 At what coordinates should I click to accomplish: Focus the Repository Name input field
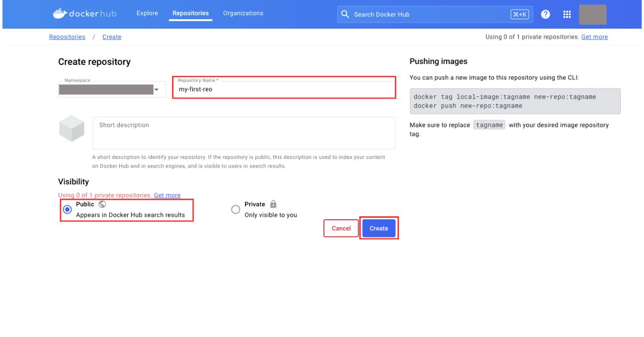click(284, 89)
